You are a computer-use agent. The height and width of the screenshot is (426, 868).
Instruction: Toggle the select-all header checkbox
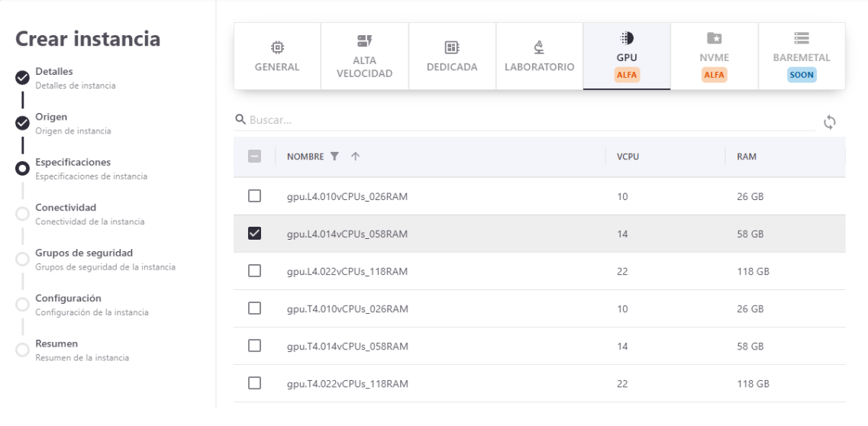[255, 157]
